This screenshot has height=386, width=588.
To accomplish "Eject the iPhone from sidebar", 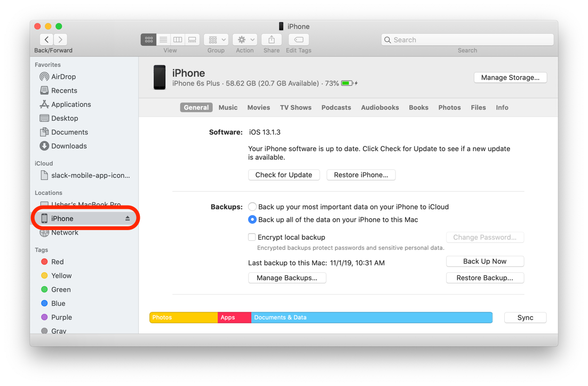I will [x=128, y=218].
